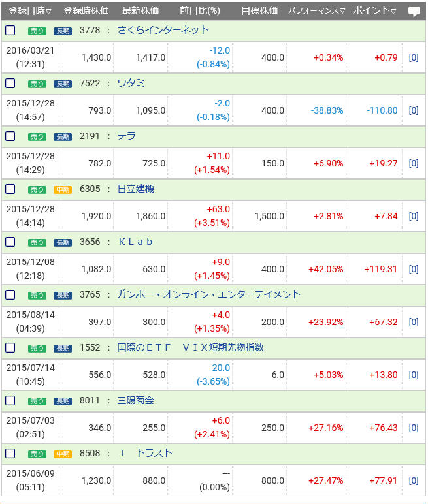Click the comment speech bubble header icon
This screenshot has width=428, height=504.
(414, 11)
